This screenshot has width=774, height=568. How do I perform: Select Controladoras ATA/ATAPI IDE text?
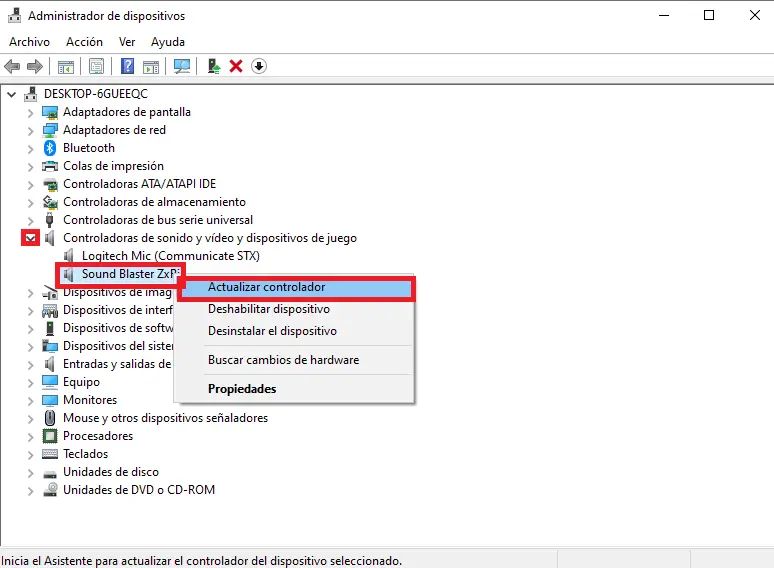coord(140,184)
